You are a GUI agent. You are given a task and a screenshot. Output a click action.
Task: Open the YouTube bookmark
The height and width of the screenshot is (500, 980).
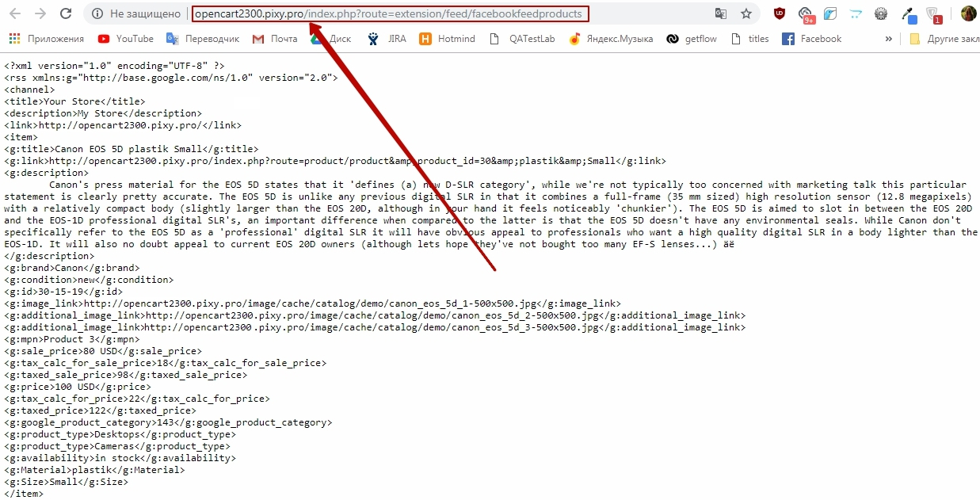click(125, 39)
